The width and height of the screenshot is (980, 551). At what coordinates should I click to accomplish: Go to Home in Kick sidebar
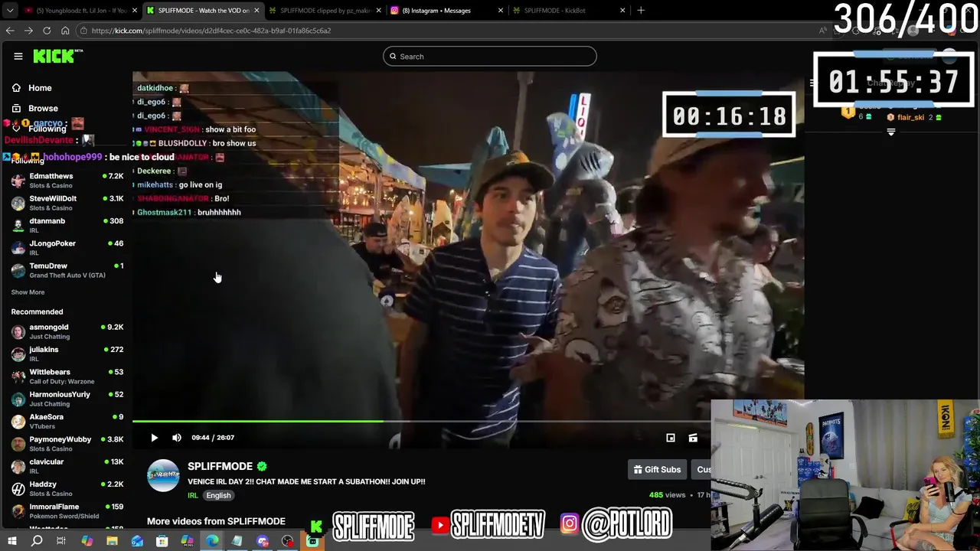(x=32, y=88)
